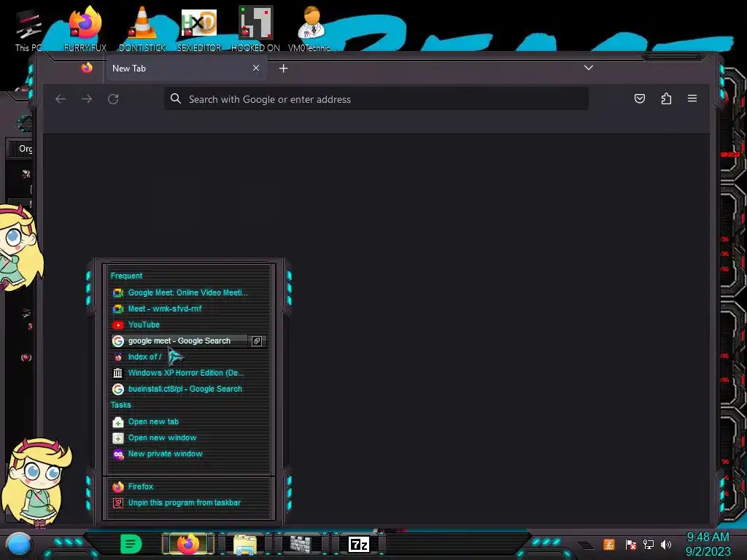
Task: Focus the Search with Google address bar
Action: click(376, 99)
